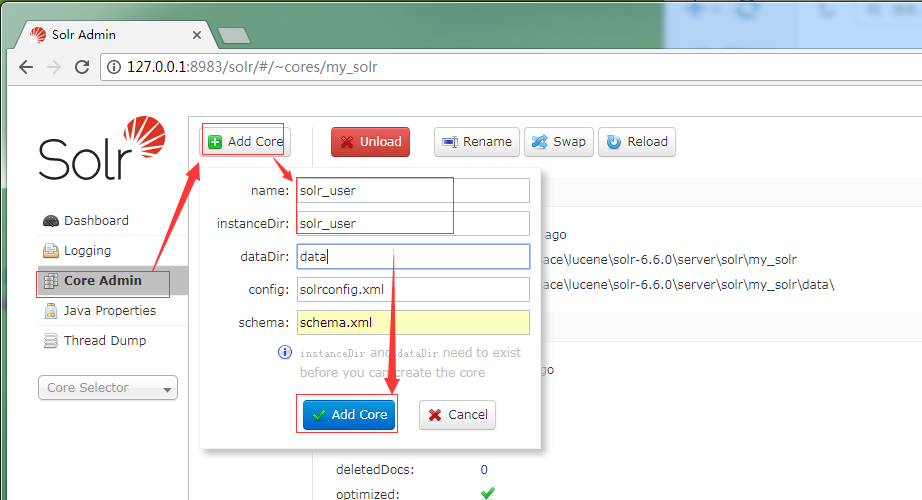
Task: Close the Solr Admin tab
Action: (197, 35)
